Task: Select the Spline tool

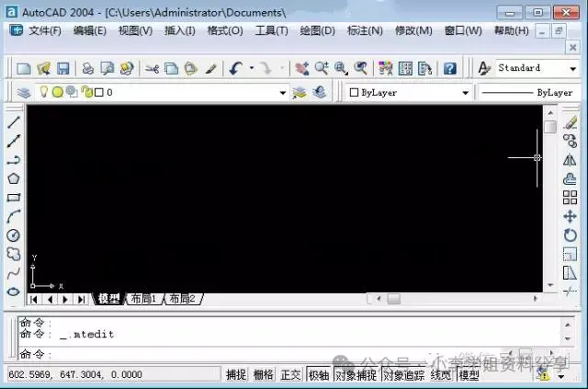Action: tap(14, 273)
